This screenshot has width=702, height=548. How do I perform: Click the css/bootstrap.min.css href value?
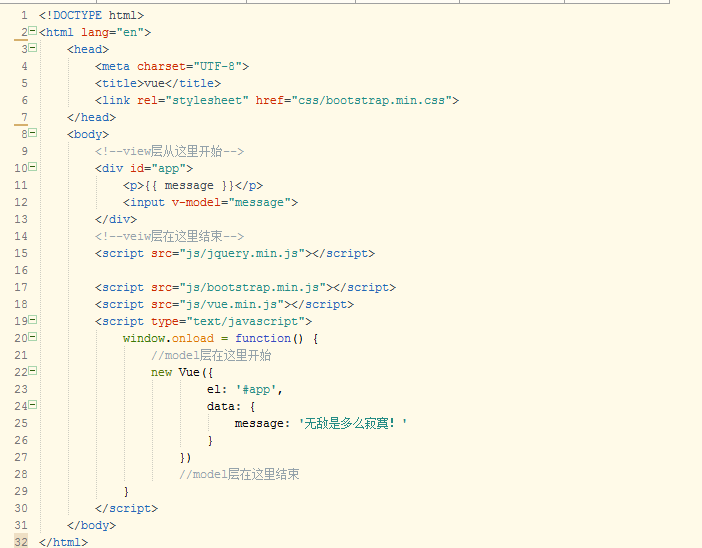tap(372, 100)
